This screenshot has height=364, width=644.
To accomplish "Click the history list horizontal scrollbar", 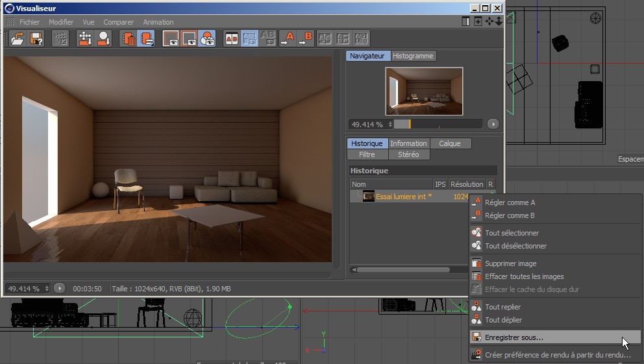I will pyautogui.click(x=403, y=270).
